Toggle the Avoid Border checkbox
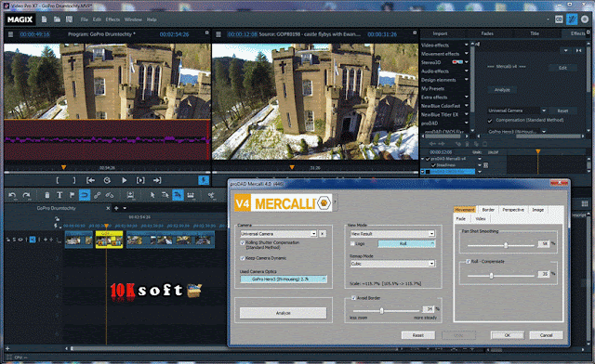 (353, 298)
